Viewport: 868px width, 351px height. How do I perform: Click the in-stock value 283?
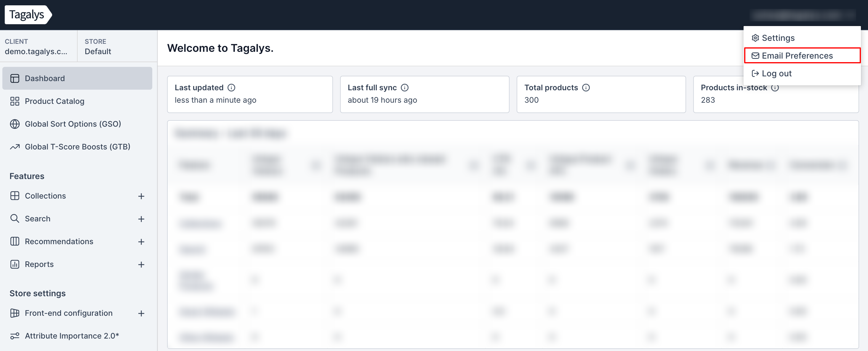pos(708,100)
